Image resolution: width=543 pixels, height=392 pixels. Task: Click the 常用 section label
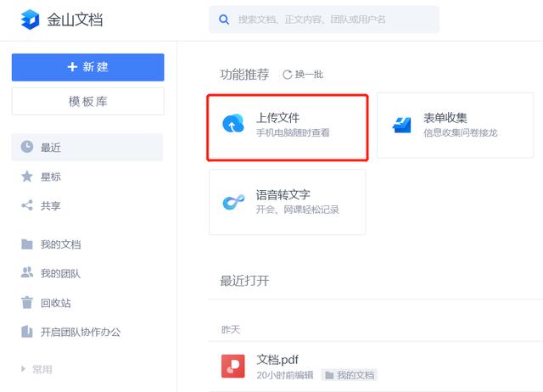(x=42, y=369)
